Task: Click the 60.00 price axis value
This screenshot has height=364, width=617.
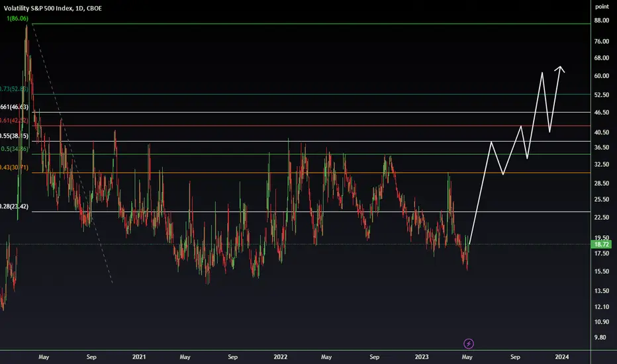Action: (x=601, y=75)
